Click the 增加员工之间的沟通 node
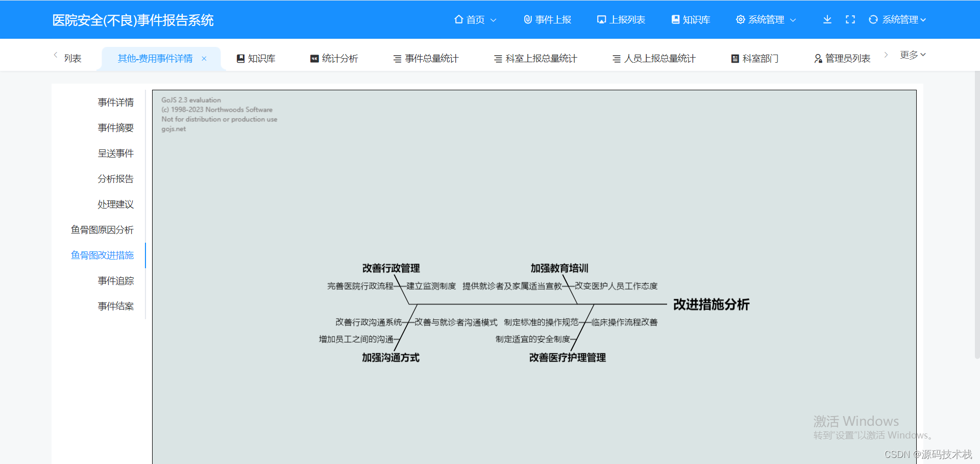The width and height of the screenshot is (980, 464). click(356, 339)
